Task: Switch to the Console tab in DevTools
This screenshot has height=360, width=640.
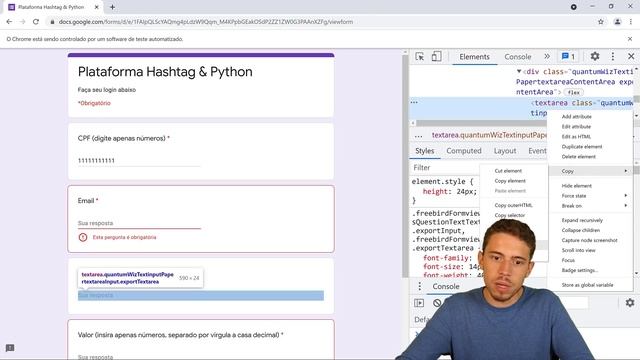Action: pyautogui.click(x=518, y=57)
